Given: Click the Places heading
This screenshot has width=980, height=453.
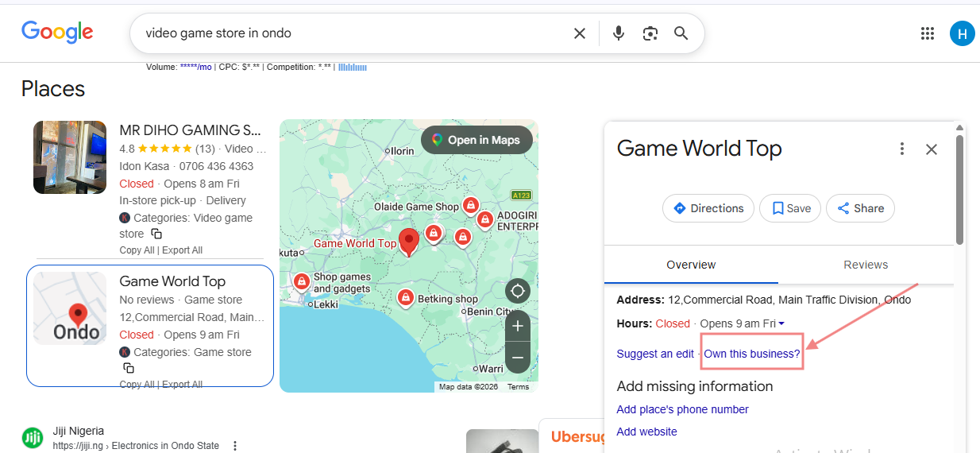Looking at the screenshot, I should tap(53, 88).
